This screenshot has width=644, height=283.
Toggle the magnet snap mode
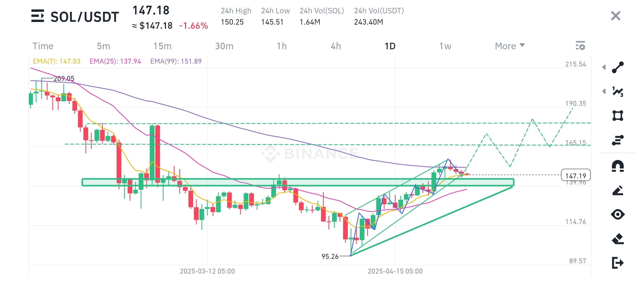click(618, 166)
